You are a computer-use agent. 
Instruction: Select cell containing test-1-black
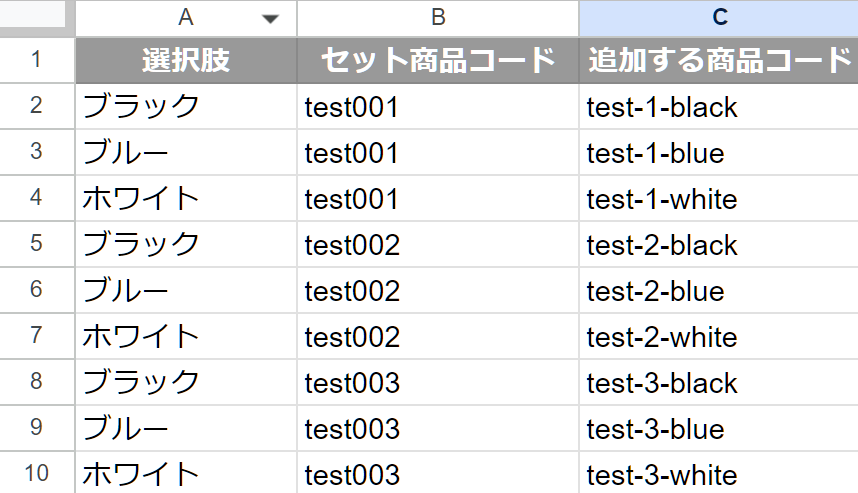click(662, 107)
